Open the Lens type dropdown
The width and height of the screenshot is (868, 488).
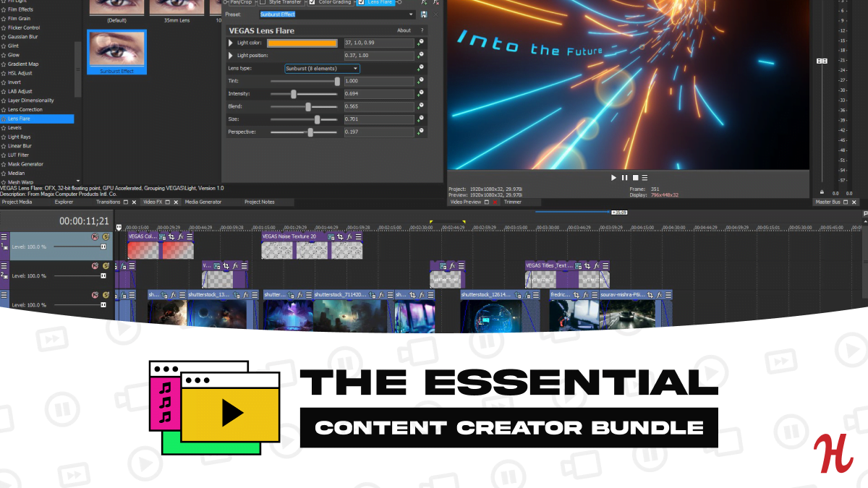tap(322, 69)
